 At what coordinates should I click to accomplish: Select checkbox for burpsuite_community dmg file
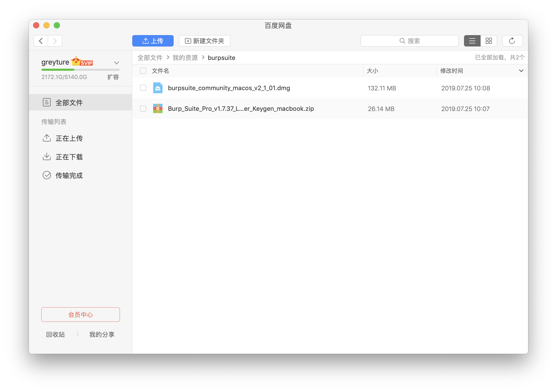(143, 88)
